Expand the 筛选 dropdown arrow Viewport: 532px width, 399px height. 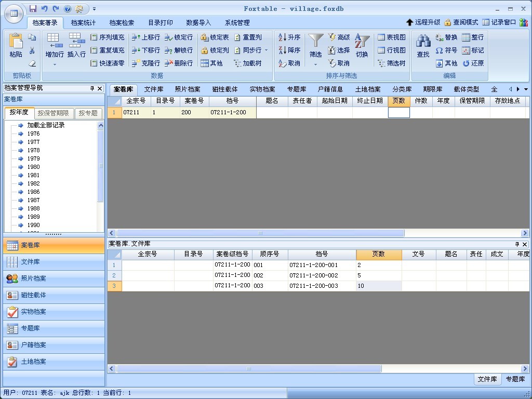click(315, 64)
